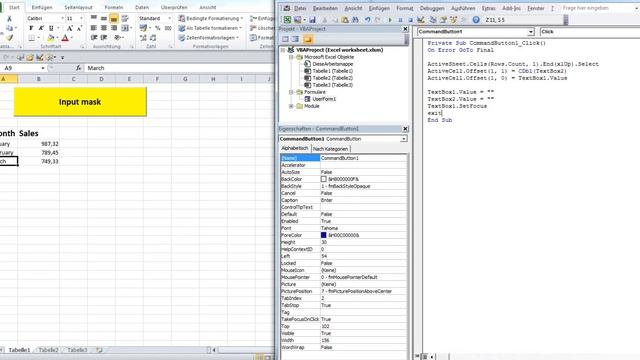Open the Seitenlayout ribbon tab

click(78, 7)
